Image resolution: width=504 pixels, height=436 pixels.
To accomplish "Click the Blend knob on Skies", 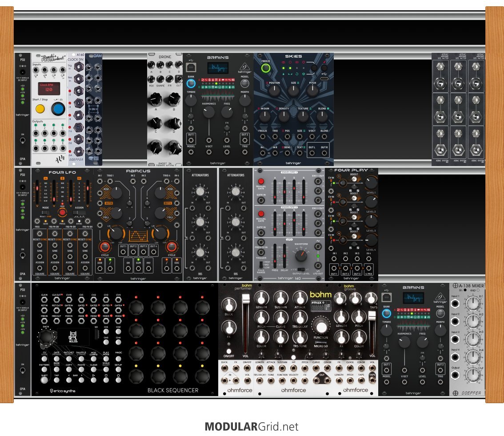I will pyautogui.click(x=322, y=116).
